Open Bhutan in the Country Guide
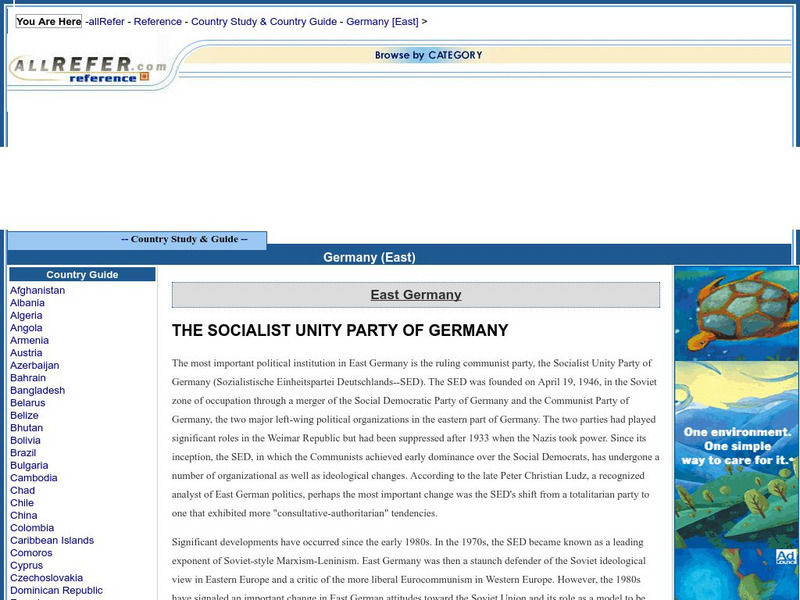 point(27,428)
